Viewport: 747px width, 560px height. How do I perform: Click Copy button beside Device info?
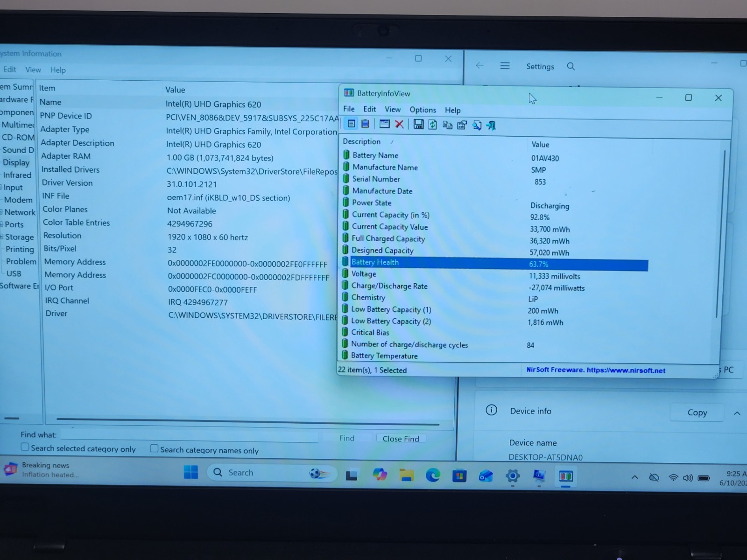(x=697, y=413)
